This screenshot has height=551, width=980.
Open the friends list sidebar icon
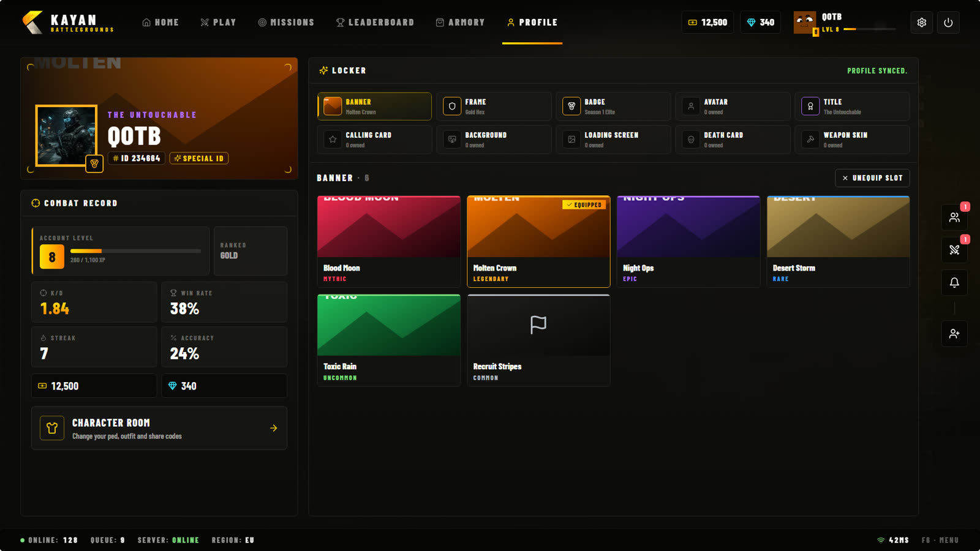coord(954,217)
